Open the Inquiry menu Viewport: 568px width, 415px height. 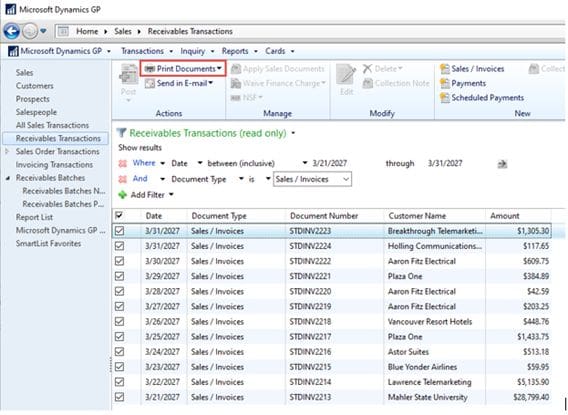[x=197, y=51]
